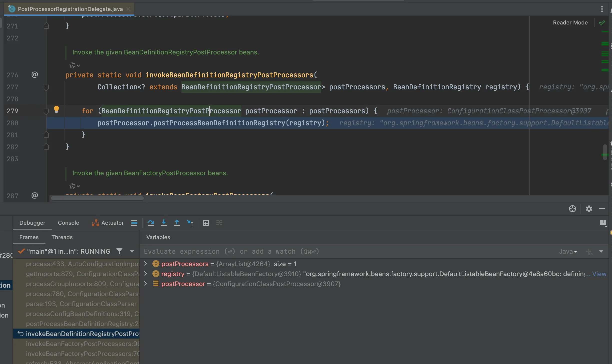Screen dimensions: 612x364
Task: Open the main thread selector dropdown
Action: click(132, 251)
